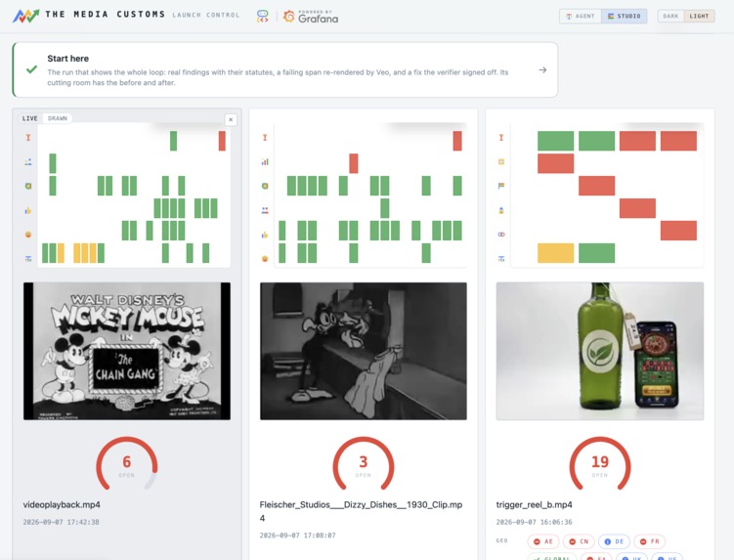Click the red block in trigger_reel_b flag row
Screen dimensions: 734x560
[597, 186]
